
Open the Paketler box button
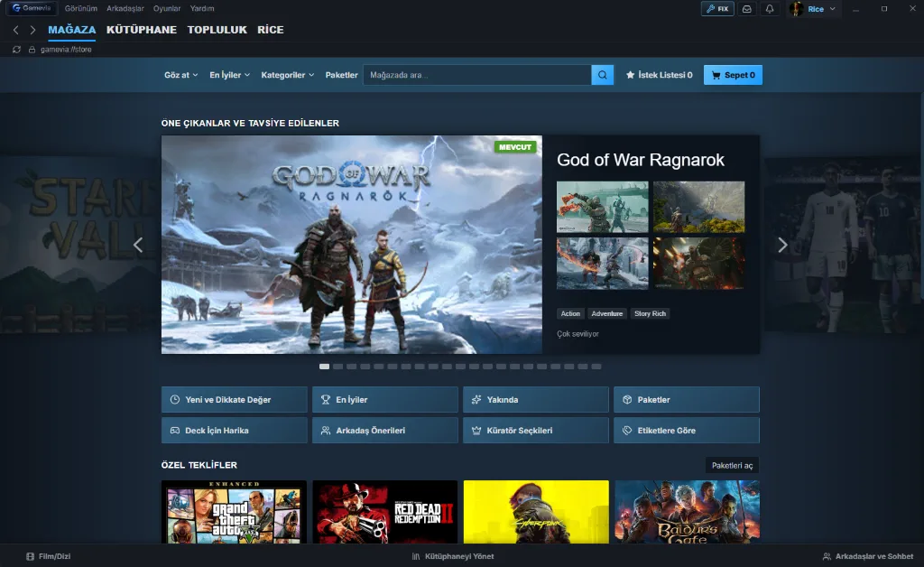point(687,400)
